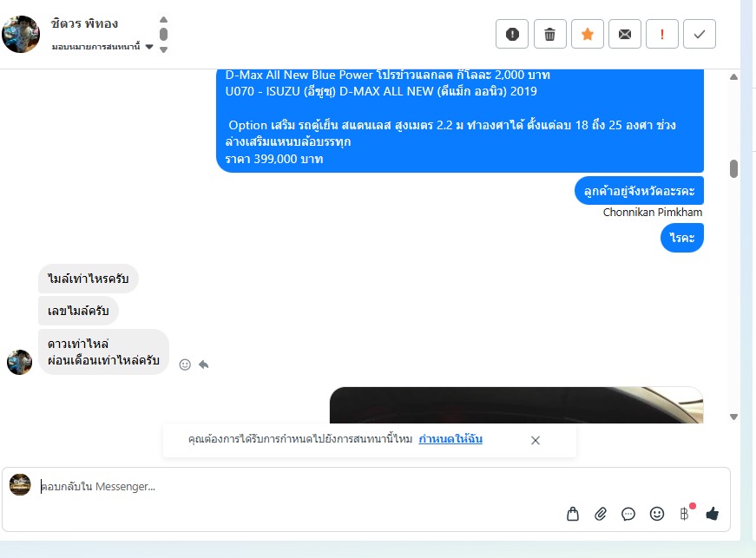React to the customer's message with smiley icon
This screenshot has width=756, height=558.
pyautogui.click(x=185, y=364)
